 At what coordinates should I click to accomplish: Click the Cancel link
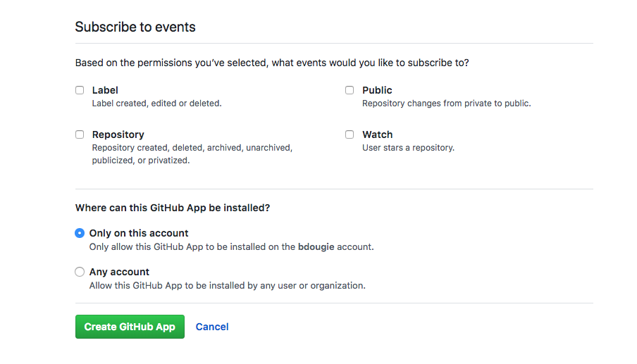[212, 327]
